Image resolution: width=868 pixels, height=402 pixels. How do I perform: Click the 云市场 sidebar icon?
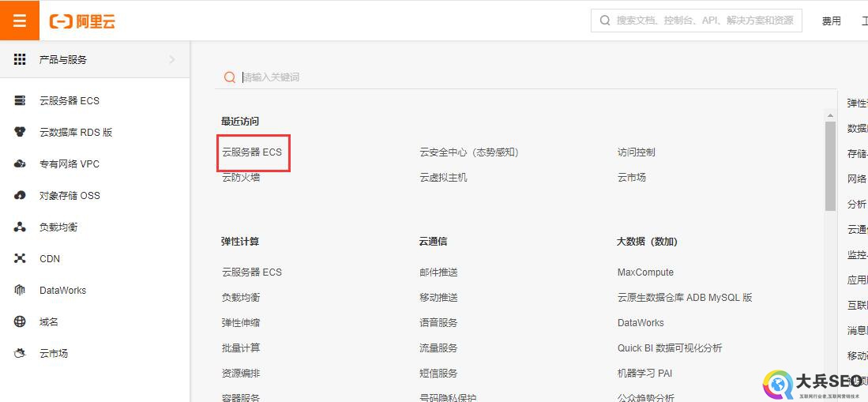(20, 353)
